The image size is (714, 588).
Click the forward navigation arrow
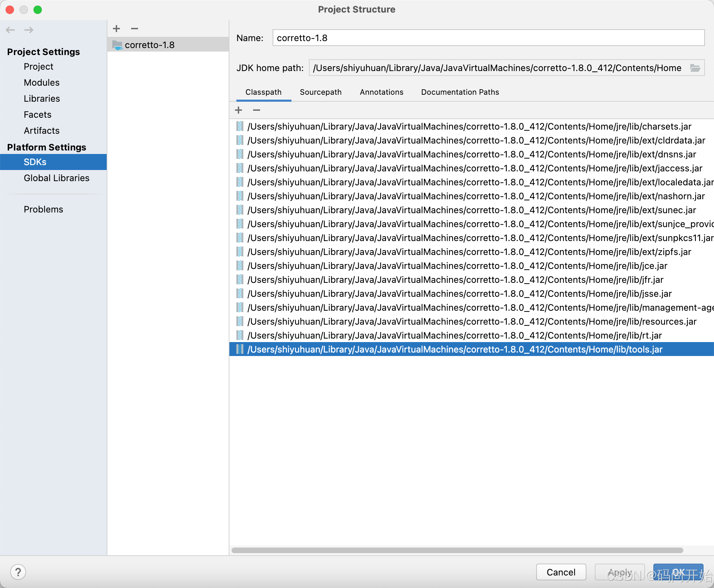29,30
